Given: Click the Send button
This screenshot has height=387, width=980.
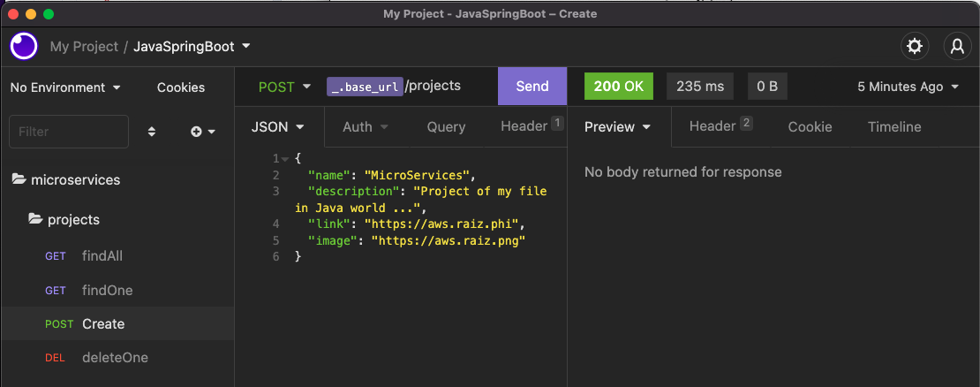Looking at the screenshot, I should pyautogui.click(x=532, y=87).
